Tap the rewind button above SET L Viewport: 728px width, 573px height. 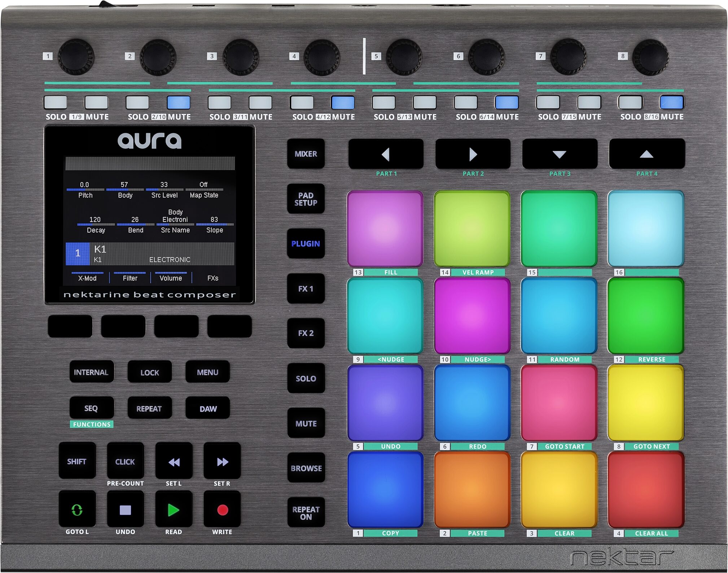tap(174, 461)
